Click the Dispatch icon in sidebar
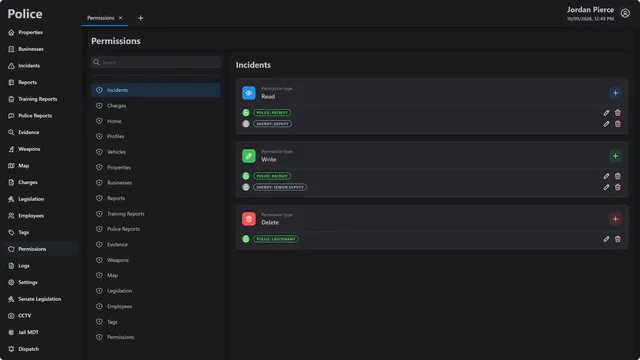This screenshot has width=640, height=360. point(11,349)
